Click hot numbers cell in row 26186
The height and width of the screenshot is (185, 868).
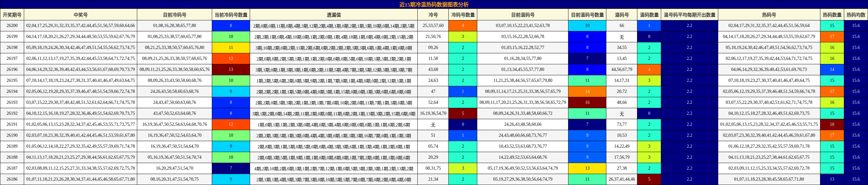coord(769,179)
